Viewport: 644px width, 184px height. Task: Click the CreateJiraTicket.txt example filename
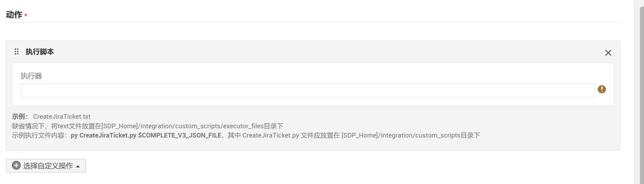(x=62, y=117)
